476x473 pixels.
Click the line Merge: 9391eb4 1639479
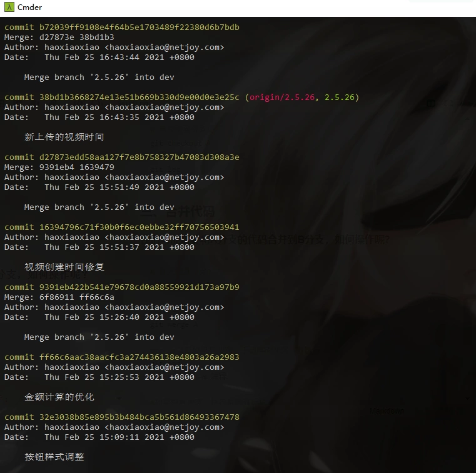click(59, 167)
